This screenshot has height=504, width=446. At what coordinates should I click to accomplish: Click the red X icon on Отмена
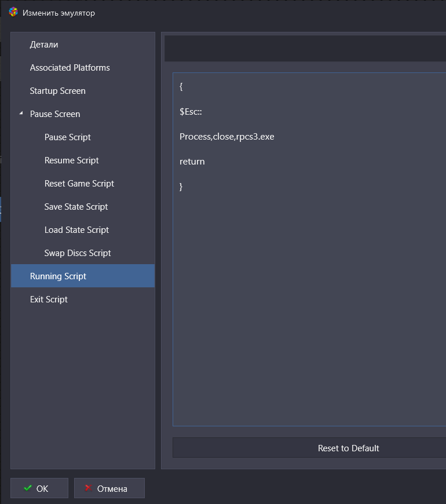(89, 488)
